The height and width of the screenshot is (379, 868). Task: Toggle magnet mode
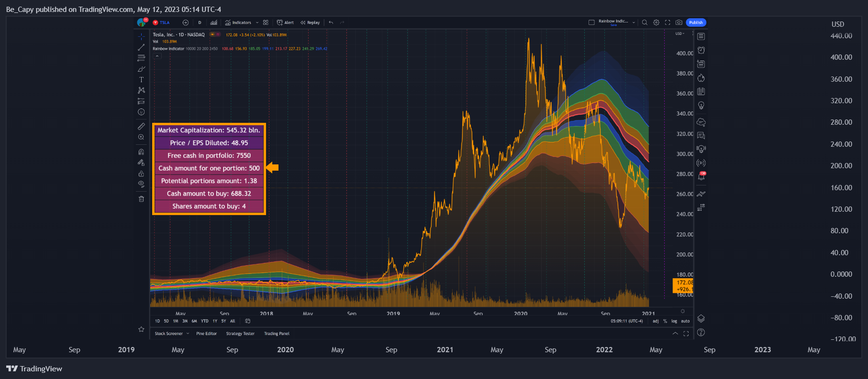[141, 152]
